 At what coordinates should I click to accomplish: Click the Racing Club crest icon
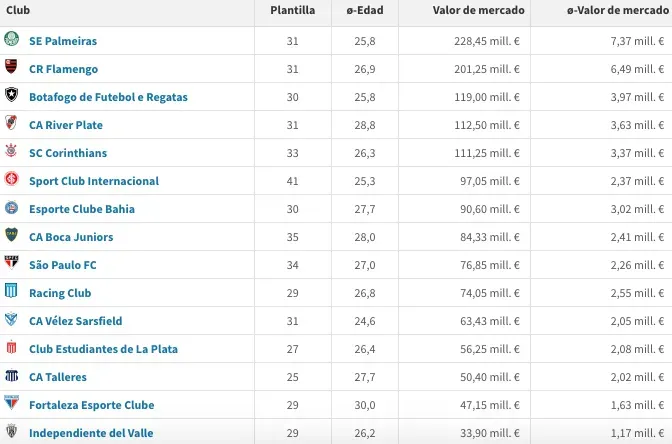[x=11, y=293]
